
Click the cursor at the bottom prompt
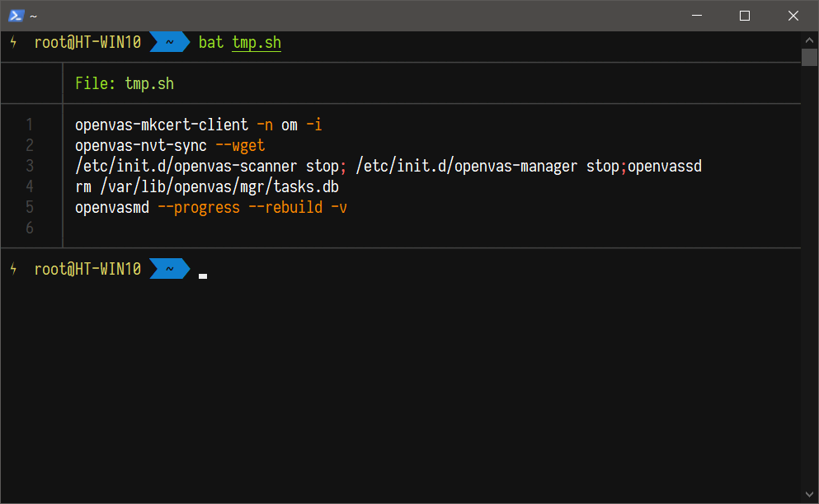point(203,276)
